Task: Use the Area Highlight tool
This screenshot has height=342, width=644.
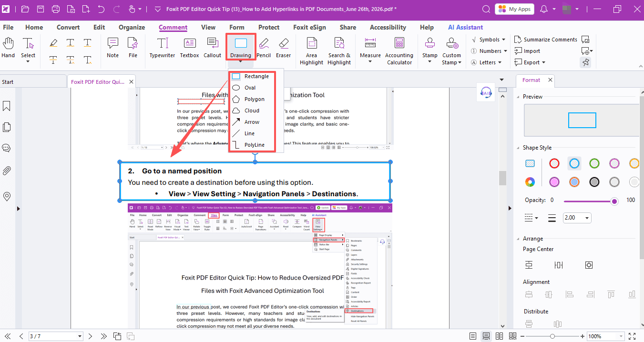Action: [311, 51]
